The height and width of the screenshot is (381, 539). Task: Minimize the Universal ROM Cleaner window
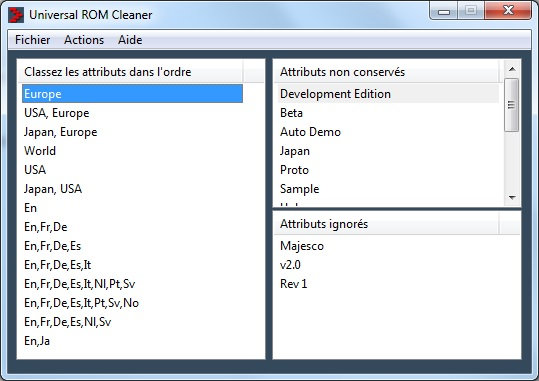click(444, 11)
